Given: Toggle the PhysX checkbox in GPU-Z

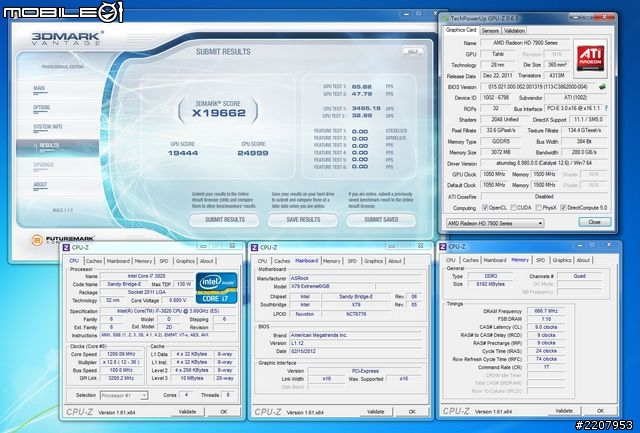Looking at the screenshot, I should point(539,208).
